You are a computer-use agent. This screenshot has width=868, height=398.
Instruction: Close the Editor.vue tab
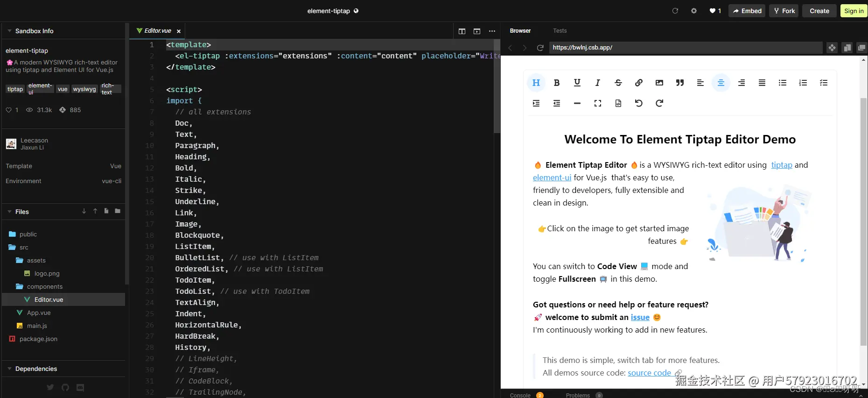[179, 31]
